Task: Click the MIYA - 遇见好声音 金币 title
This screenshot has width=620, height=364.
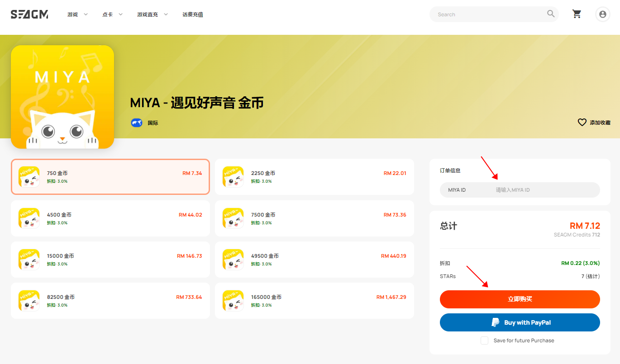Action: click(x=197, y=103)
